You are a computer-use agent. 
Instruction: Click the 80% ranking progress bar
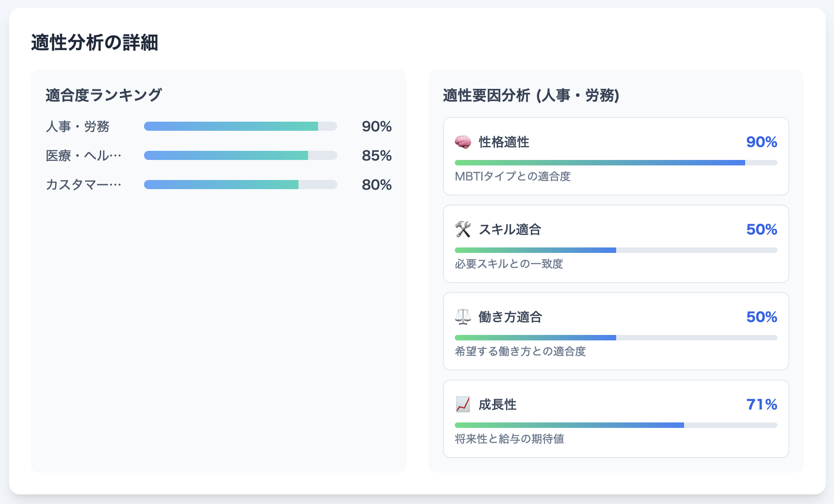tap(240, 185)
